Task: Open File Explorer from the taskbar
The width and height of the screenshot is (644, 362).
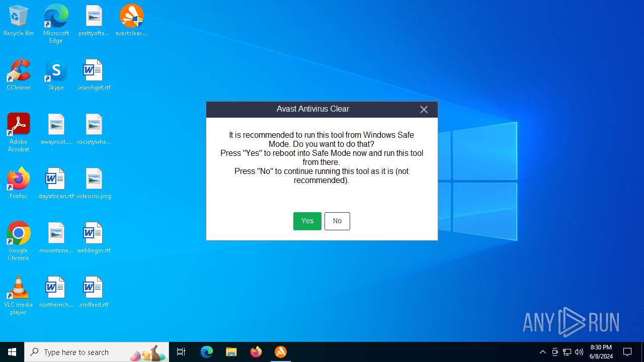Action: (231, 352)
